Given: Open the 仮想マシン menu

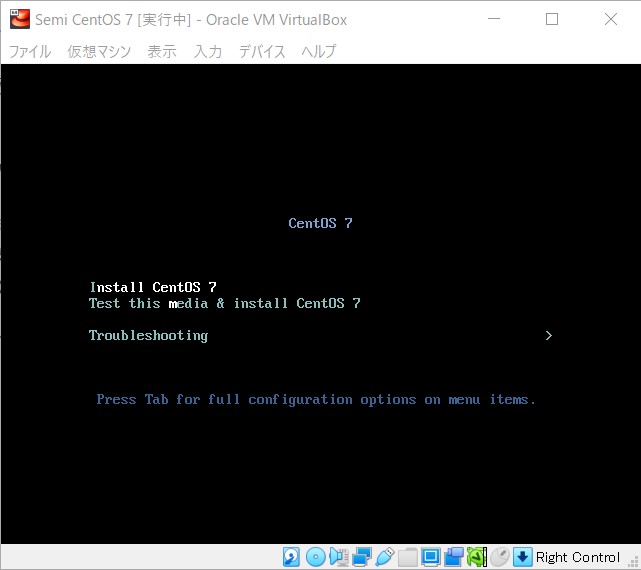Looking at the screenshot, I should pyautogui.click(x=99, y=52).
